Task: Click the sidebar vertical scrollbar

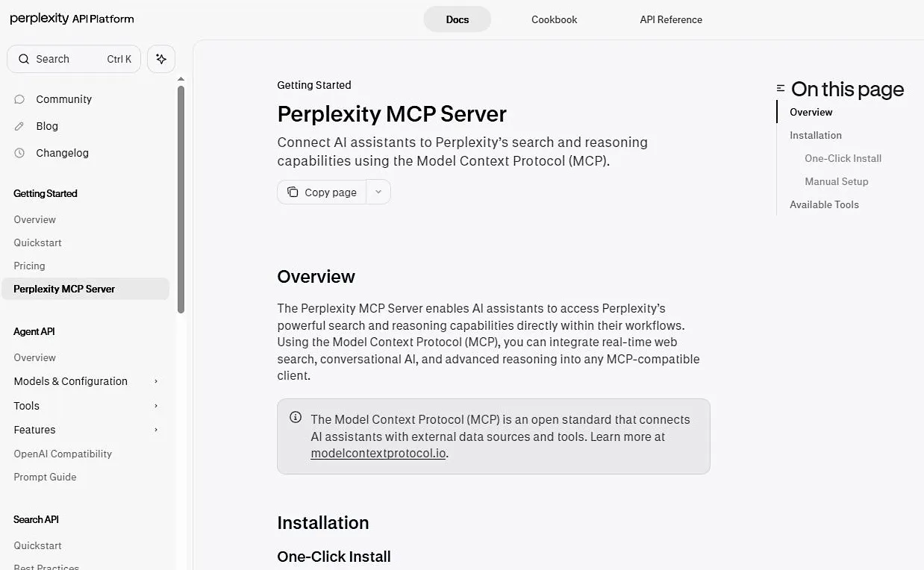Action: point(181,199)
